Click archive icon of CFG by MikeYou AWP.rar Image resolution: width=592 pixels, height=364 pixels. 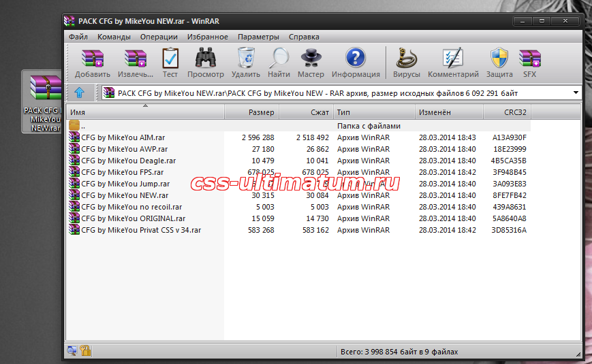(74, 149)
